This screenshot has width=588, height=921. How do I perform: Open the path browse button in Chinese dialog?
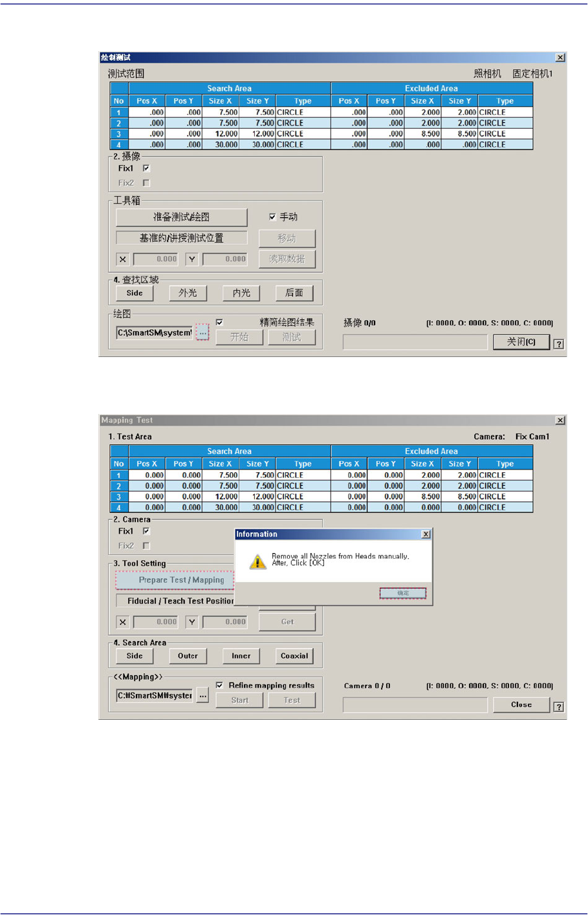pos(203,333)
